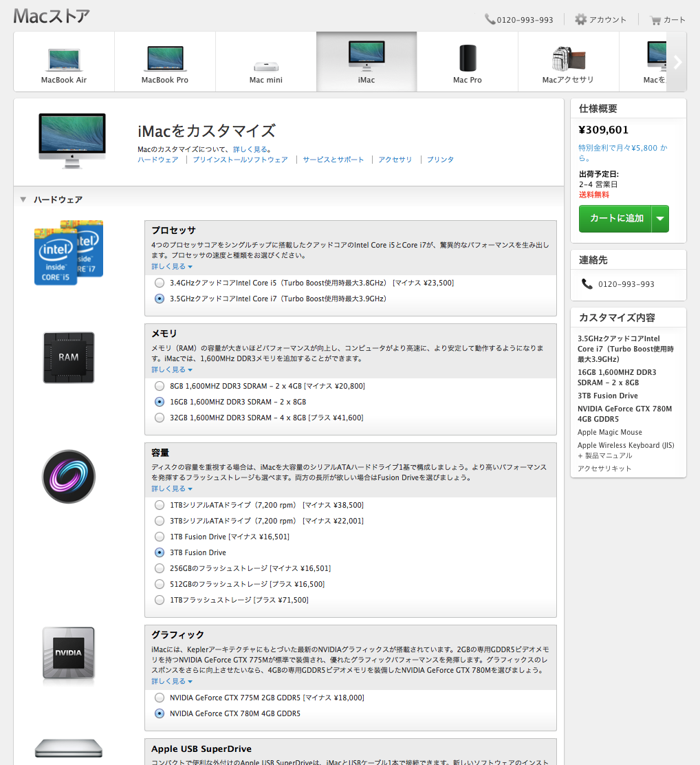700x765 pixels.
Task: Click the RAM chip icon
Action: coord(69,358)
